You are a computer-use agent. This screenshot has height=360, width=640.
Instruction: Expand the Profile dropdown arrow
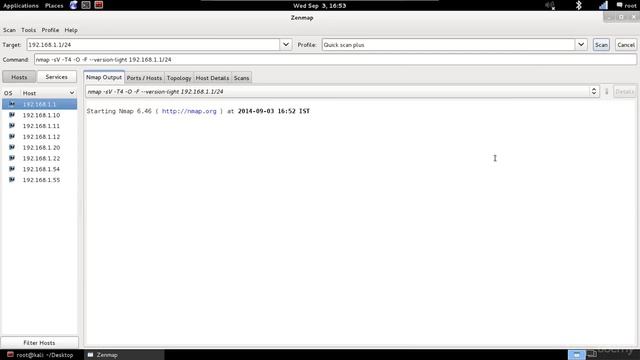(x=581, y=44)
